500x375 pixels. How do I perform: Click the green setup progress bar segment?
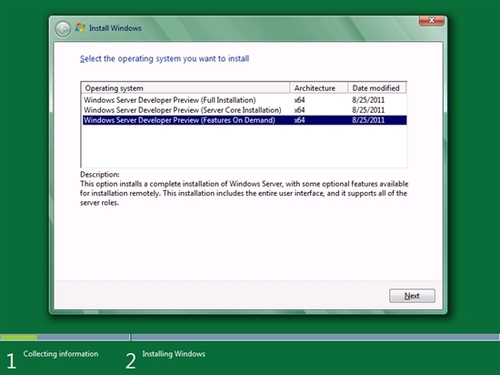(19, 337)
